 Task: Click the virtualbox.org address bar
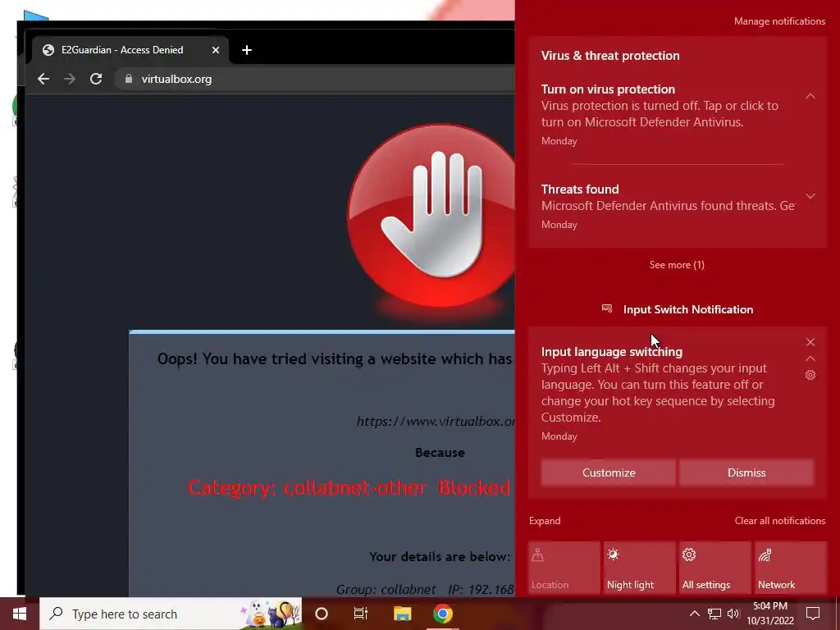(316, 79)
